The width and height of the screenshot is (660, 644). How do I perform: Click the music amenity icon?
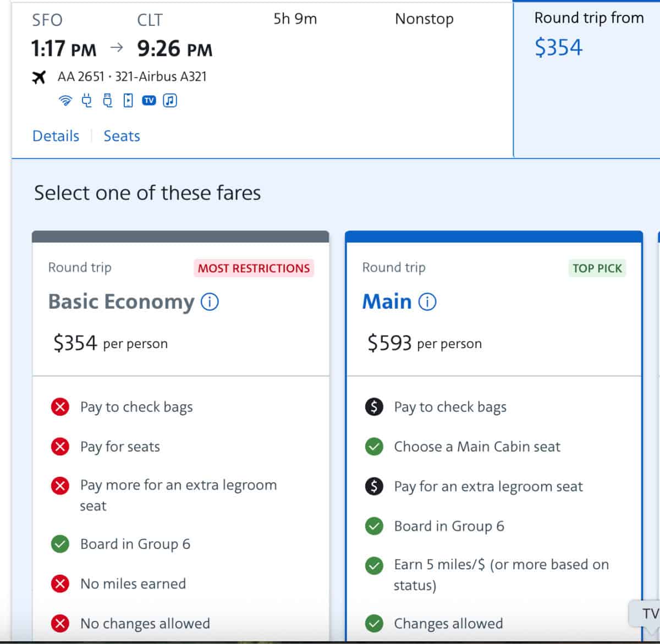click(169, 100)
